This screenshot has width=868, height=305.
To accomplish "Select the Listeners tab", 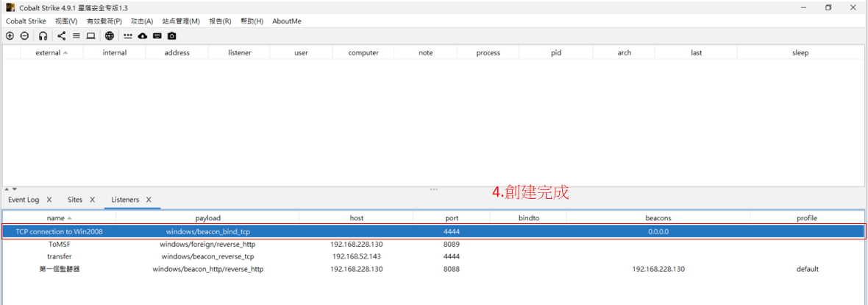I will (x=125, y=200).
